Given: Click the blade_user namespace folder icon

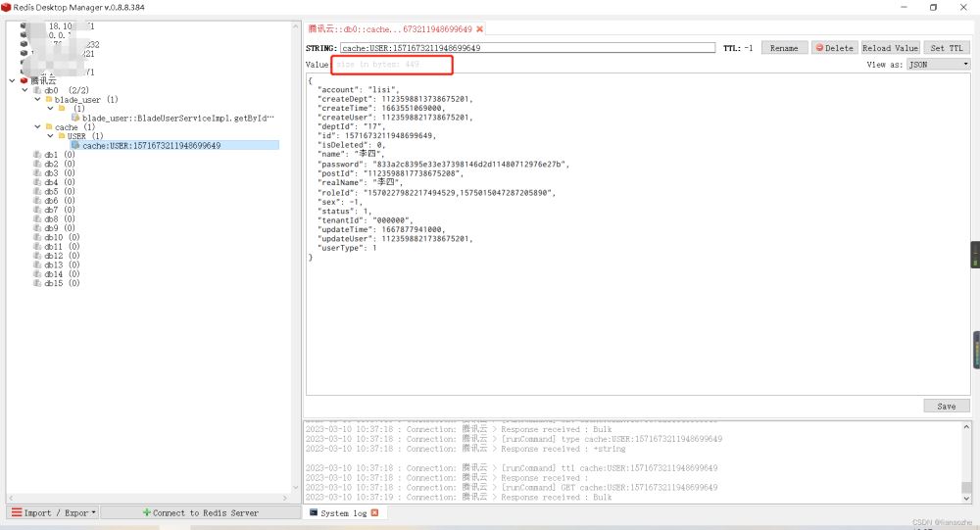Looking at the screenshot, I should click(49, 99).
